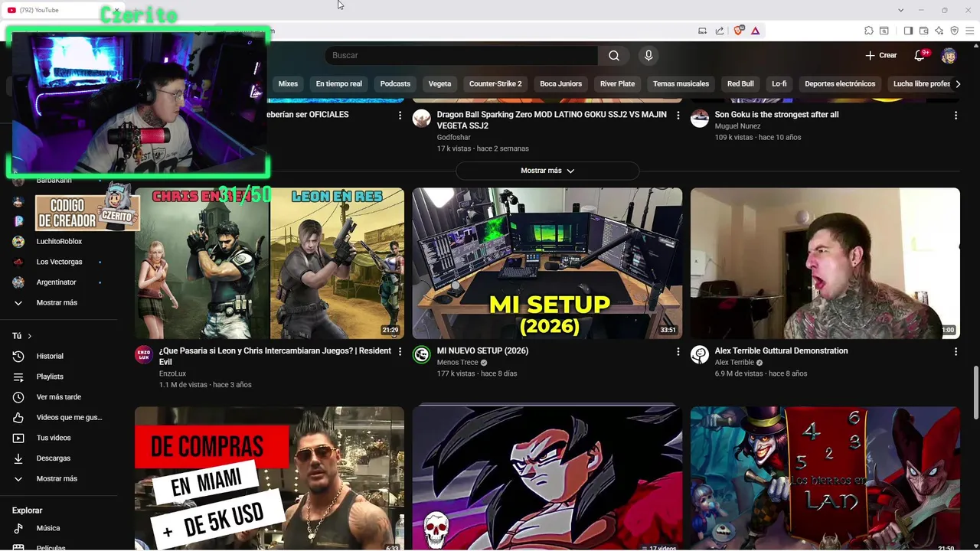Open options for Alex Terrible Guttural video
The width and height of the screenshot is (980, 551).
click(955, 351)
